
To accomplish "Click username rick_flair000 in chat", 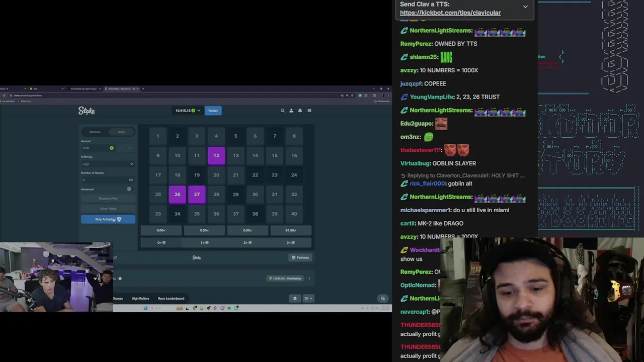I will [428, 184].
